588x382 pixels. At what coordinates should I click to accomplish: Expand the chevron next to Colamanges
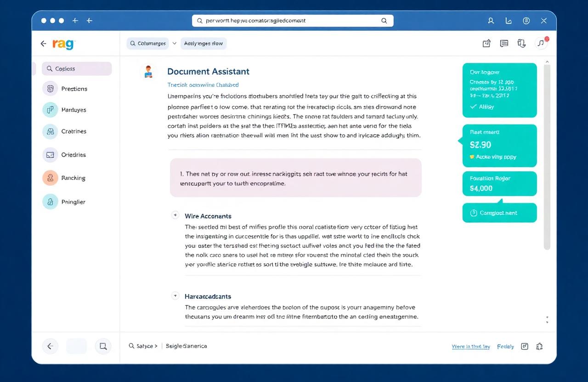coord(174,44)
